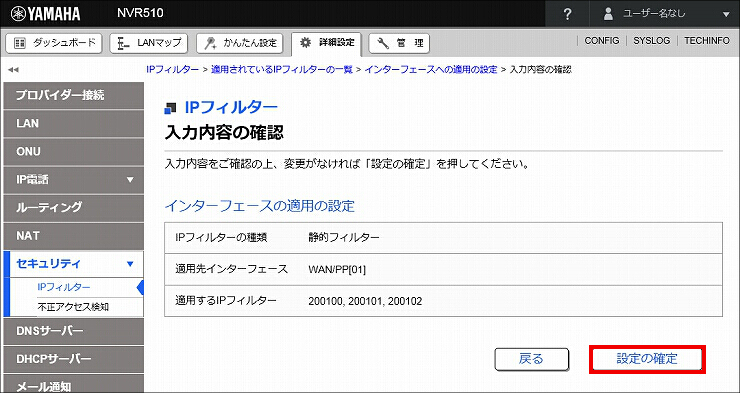
Task: Click the 200100, 200101, 200102 filter list
Action: click(365, 301)
